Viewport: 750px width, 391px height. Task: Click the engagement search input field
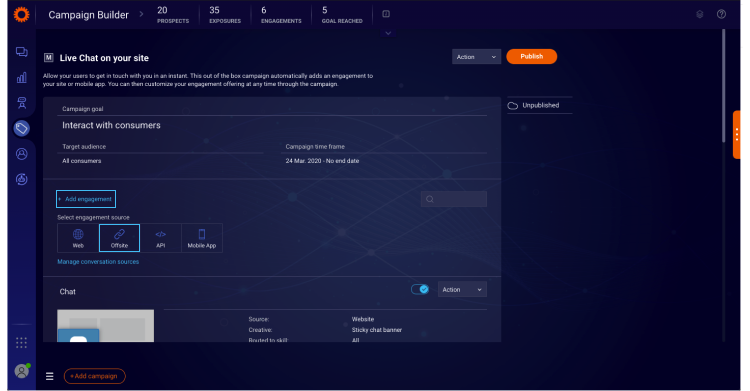454,199
